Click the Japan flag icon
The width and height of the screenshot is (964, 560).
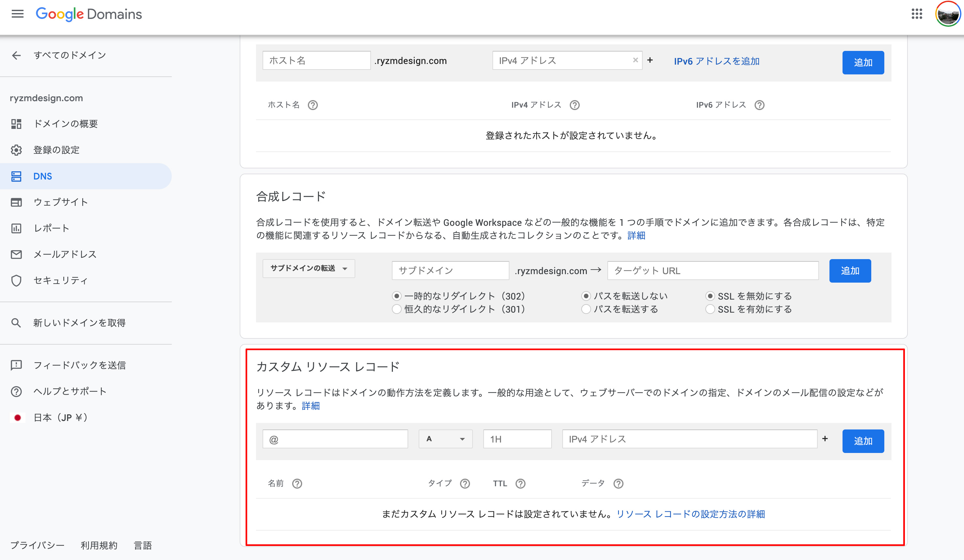coord(17,418)
